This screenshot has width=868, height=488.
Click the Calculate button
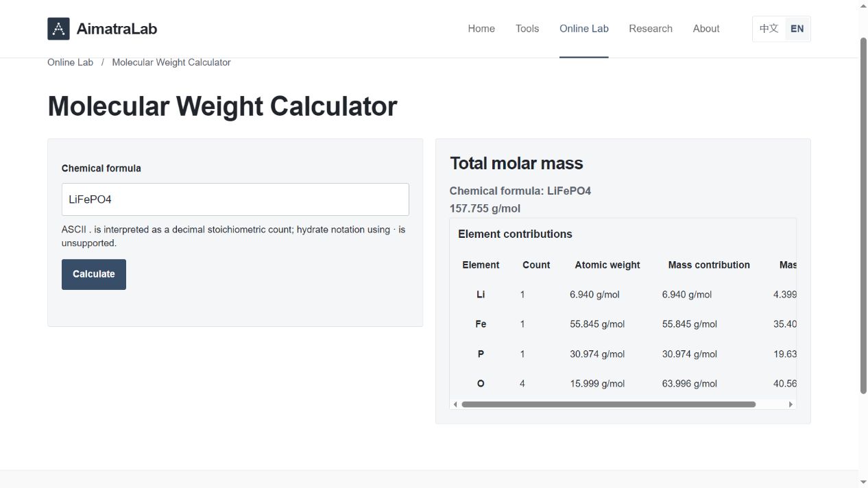[94, 274]
